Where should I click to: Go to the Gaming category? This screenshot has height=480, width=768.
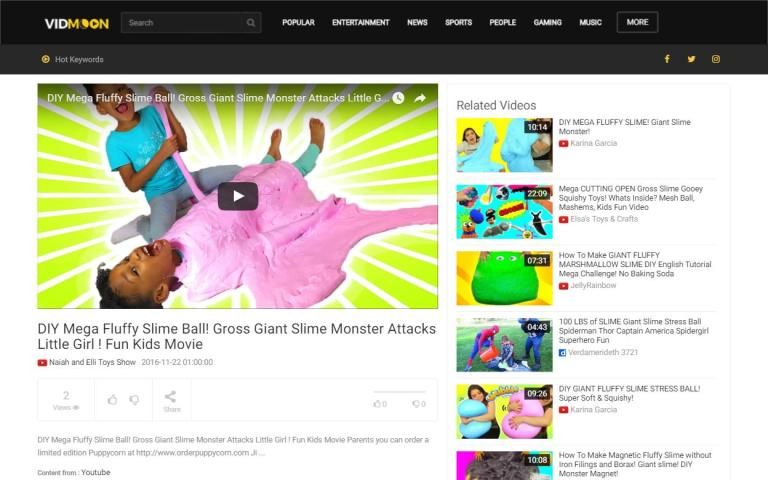click(547, 22)
